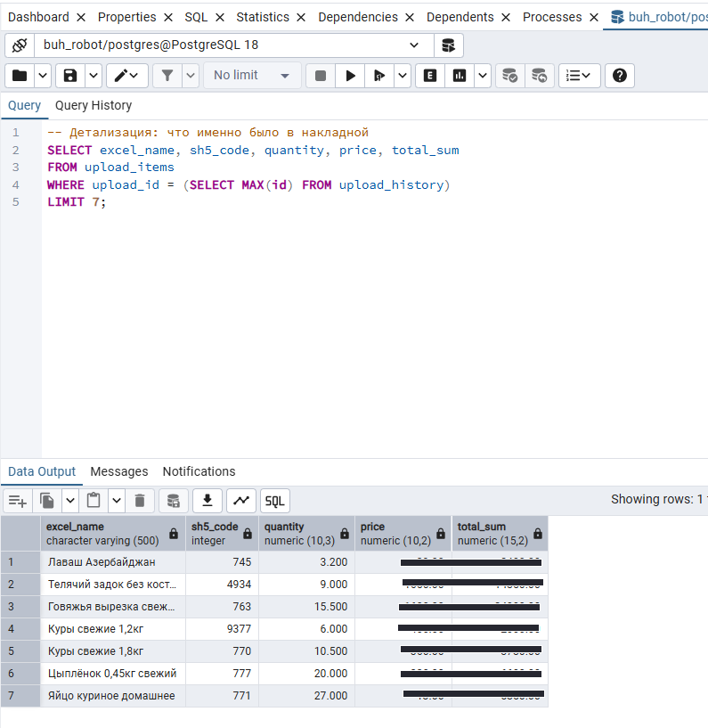Run the query with Execute play button

(x=350, y=76)
